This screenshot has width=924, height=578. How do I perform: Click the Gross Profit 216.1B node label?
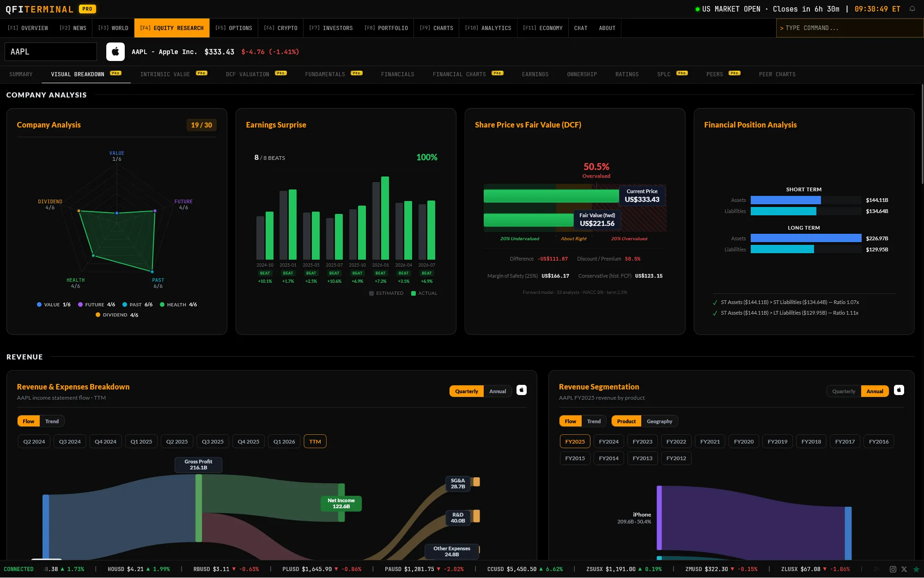click(198, 465)
